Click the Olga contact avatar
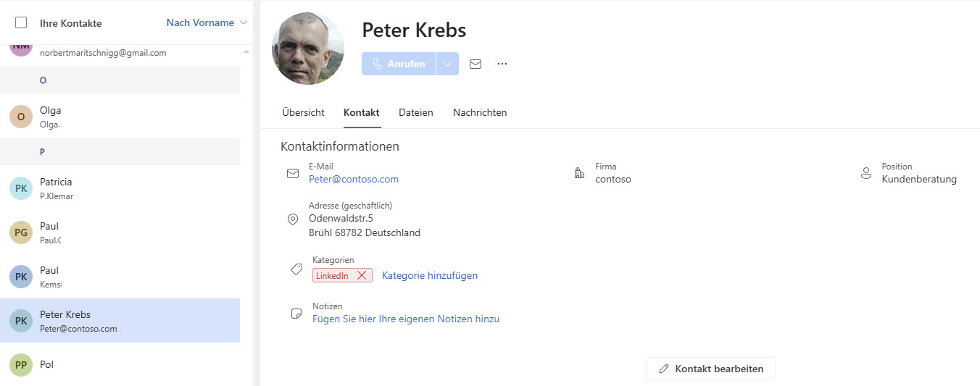Viewport: 980px width, 386px height. click(x=21, y=117)
